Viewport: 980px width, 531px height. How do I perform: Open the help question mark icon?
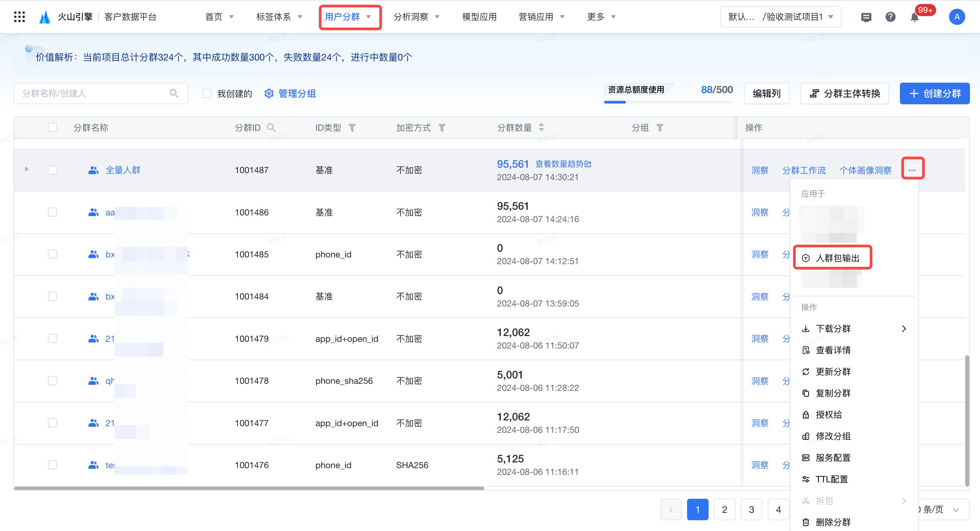point(890,17)
